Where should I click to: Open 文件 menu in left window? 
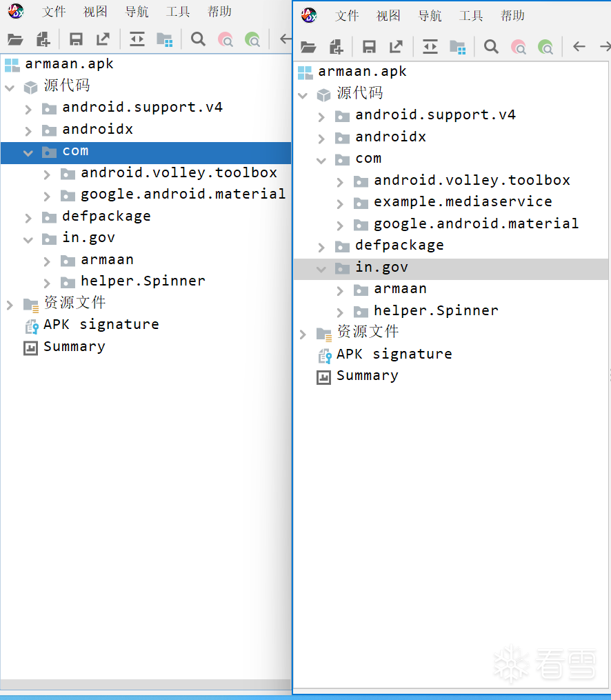tap(54, 12)
